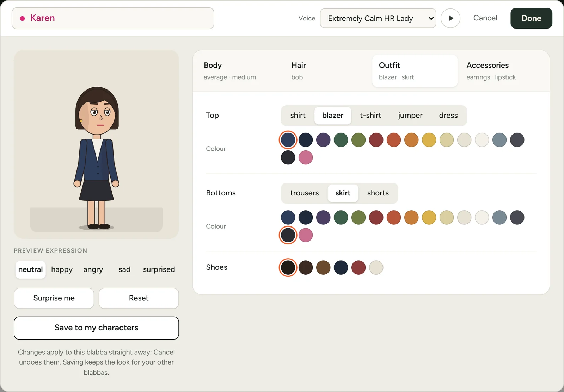Set expression preview to neutral

click(x=30, y=270)
